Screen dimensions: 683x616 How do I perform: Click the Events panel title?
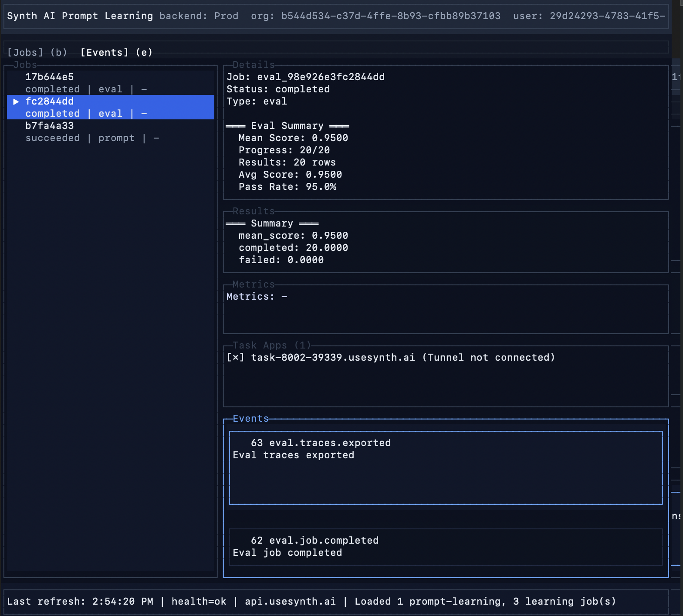point(250,418)
